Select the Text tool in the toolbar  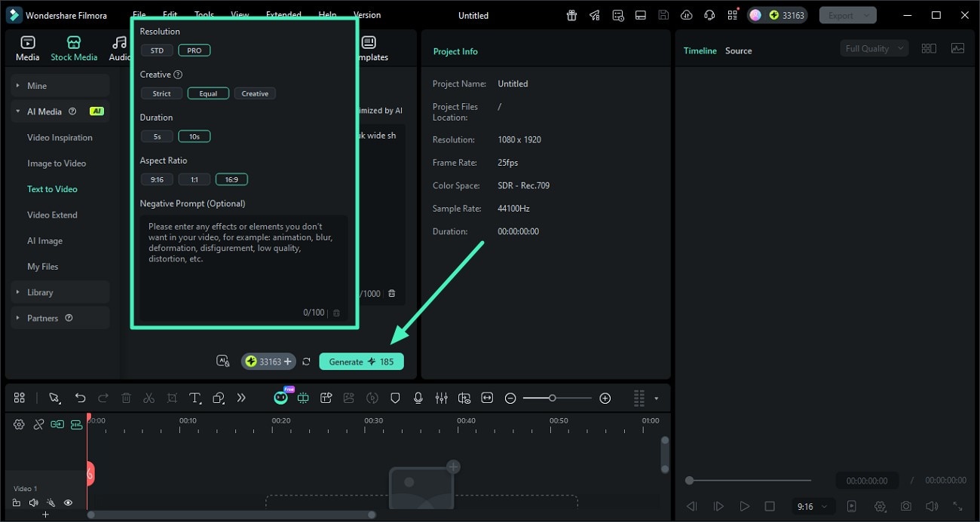click(x=195, y=398)
